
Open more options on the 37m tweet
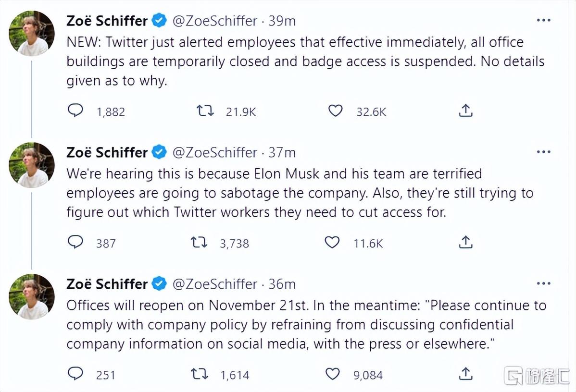click(543, 152)
